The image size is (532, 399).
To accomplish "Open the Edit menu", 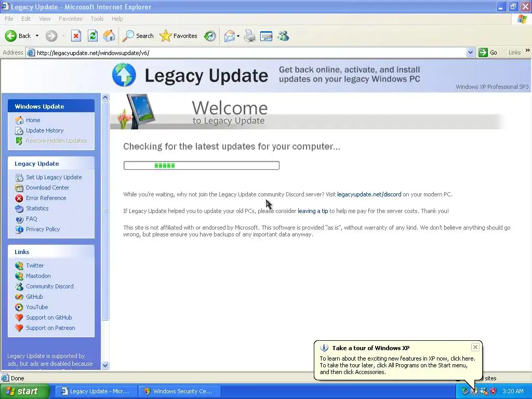I will click(x=26, y=19).
